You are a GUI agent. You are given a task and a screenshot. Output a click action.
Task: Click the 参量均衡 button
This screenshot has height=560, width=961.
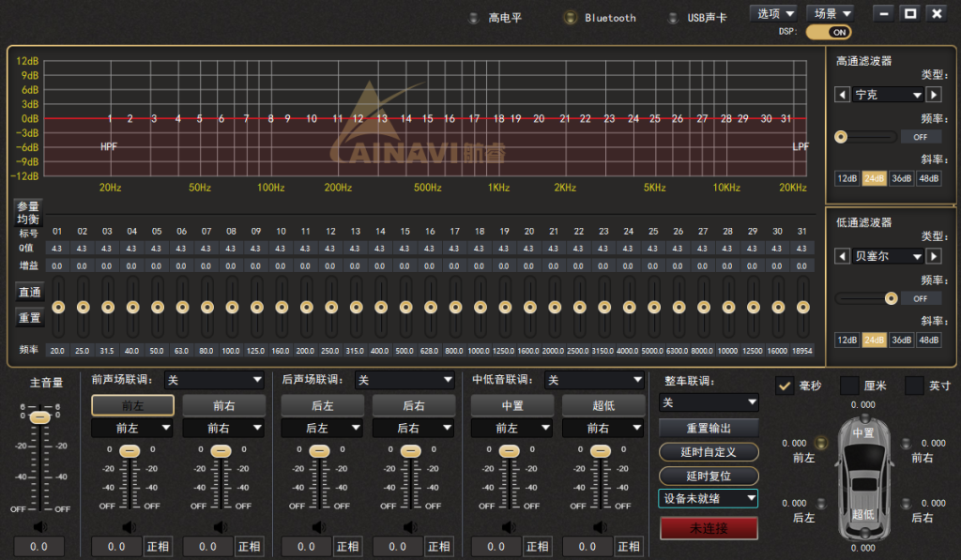[28, 213]
